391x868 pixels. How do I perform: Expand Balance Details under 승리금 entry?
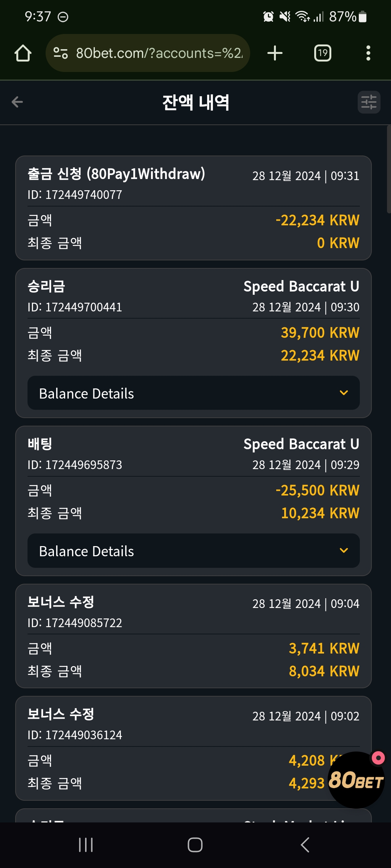(x=194, y=393)
